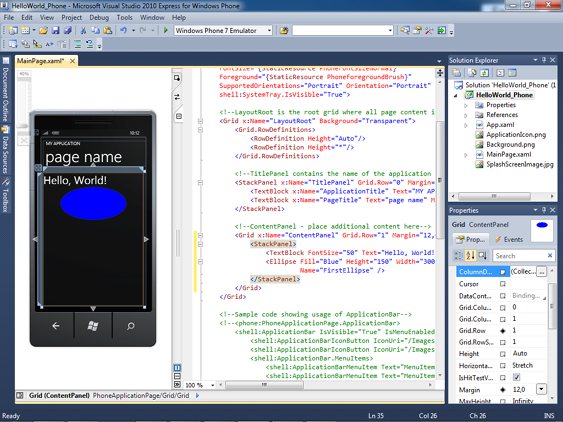The width and height of the screenshot is (563, 422).
Task: Clear the Properties search box with X
Action: click(550, 255)
